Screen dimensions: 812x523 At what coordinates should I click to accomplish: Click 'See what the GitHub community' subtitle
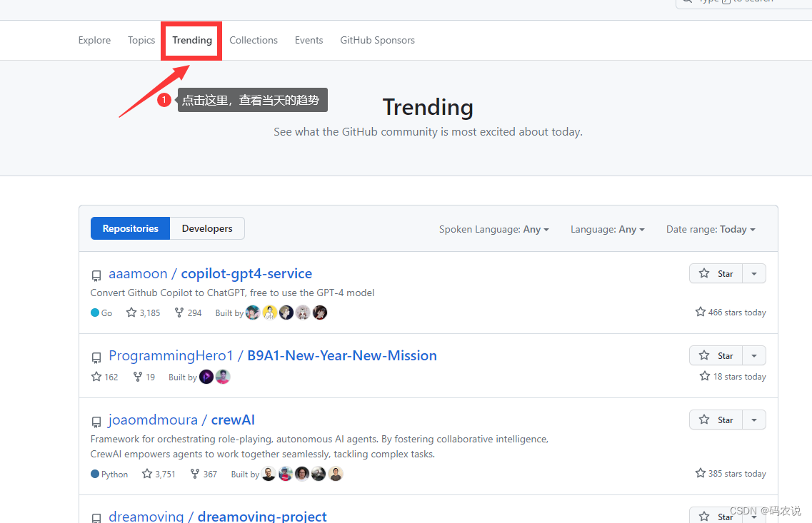(428, 132)
